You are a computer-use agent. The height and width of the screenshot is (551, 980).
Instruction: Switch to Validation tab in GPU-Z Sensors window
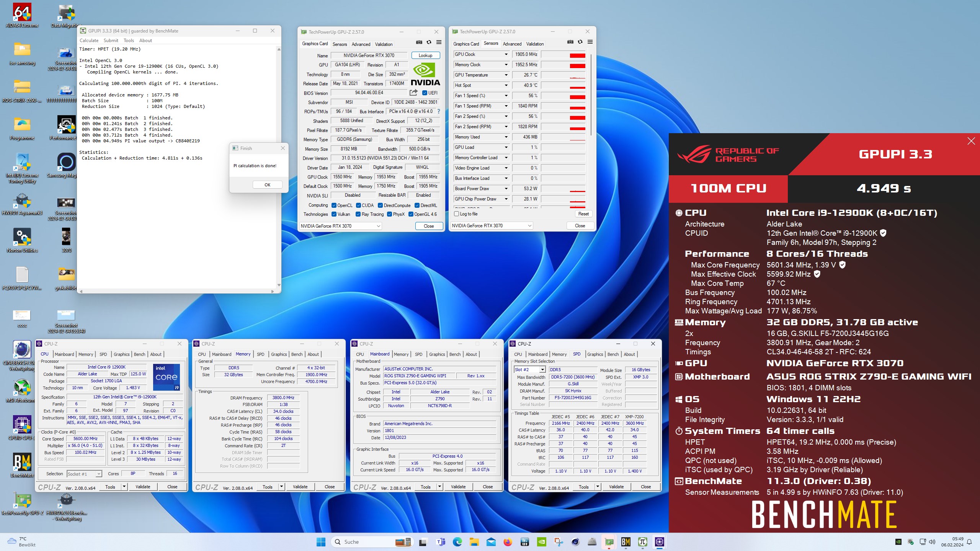(x=535, y=44)
